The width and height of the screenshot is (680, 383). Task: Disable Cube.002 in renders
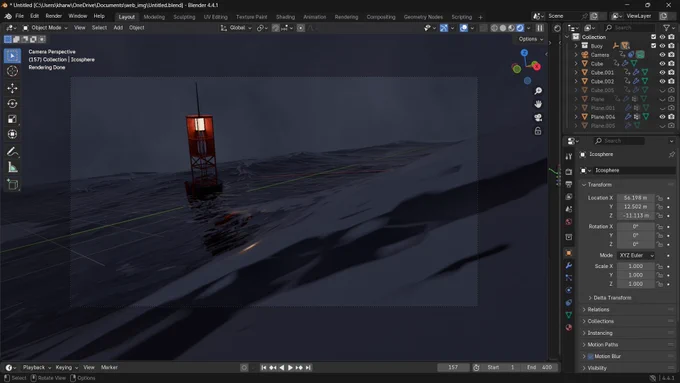671,81
